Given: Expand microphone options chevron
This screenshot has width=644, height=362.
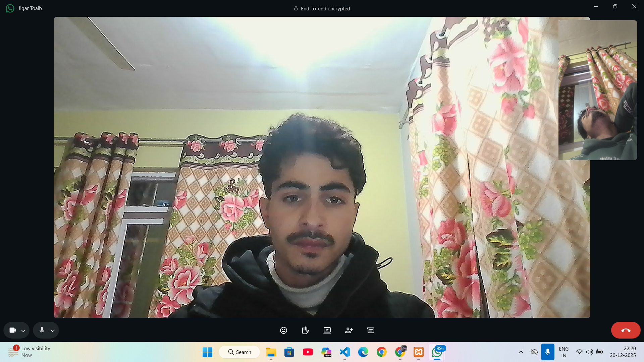Looking at the screenshot, I should 53,331.
